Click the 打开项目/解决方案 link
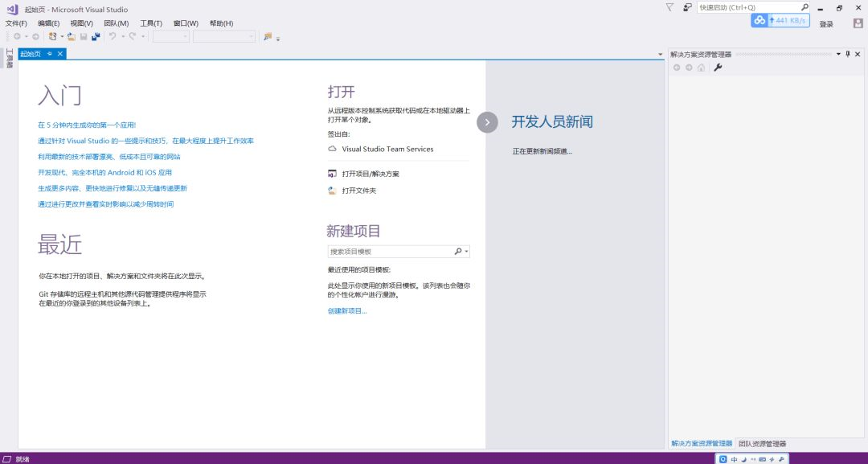The width and height of the screenshot is (868, 464). (371, 174)
